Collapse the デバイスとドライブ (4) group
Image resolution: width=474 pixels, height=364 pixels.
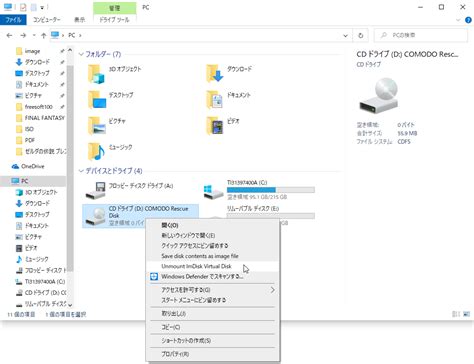point(81,171)
